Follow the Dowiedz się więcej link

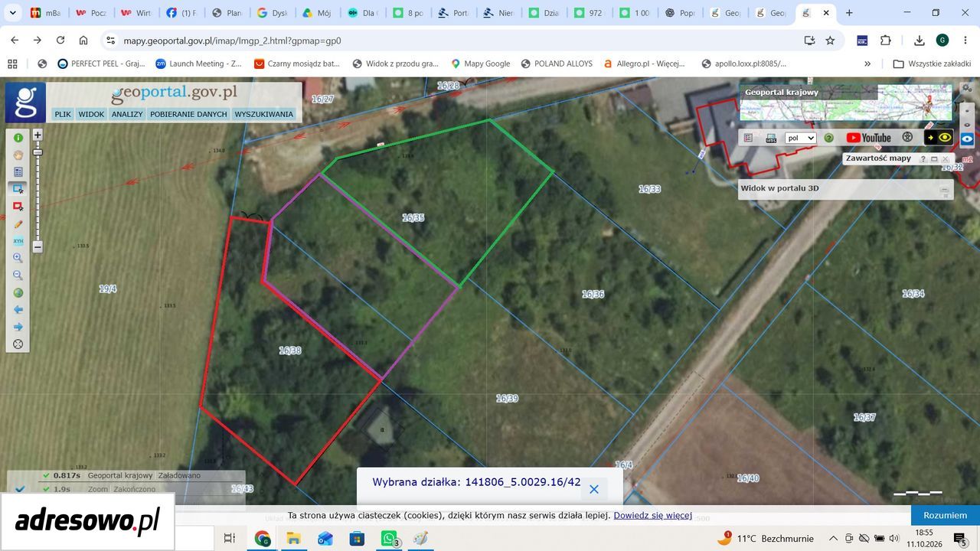point(652,515)
